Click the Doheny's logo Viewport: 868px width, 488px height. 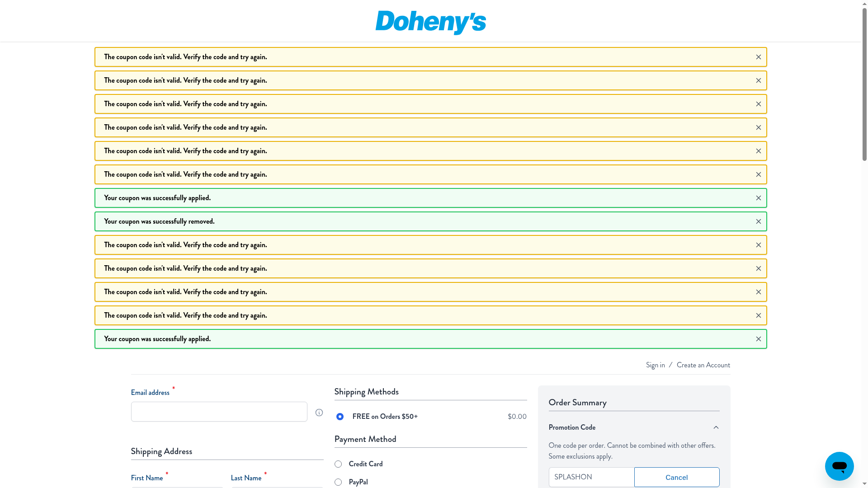pyautogui.click(x=430, y=22)
